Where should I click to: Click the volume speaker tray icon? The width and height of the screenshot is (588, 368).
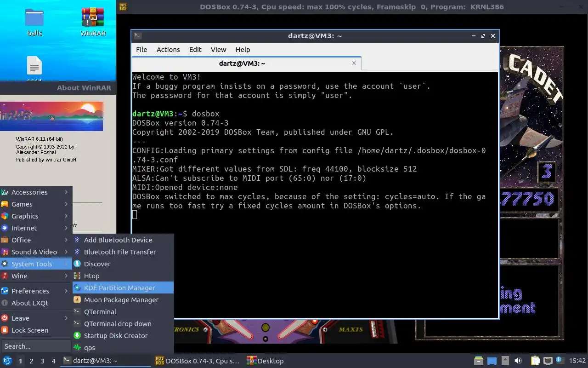click(x=518, y=361)
